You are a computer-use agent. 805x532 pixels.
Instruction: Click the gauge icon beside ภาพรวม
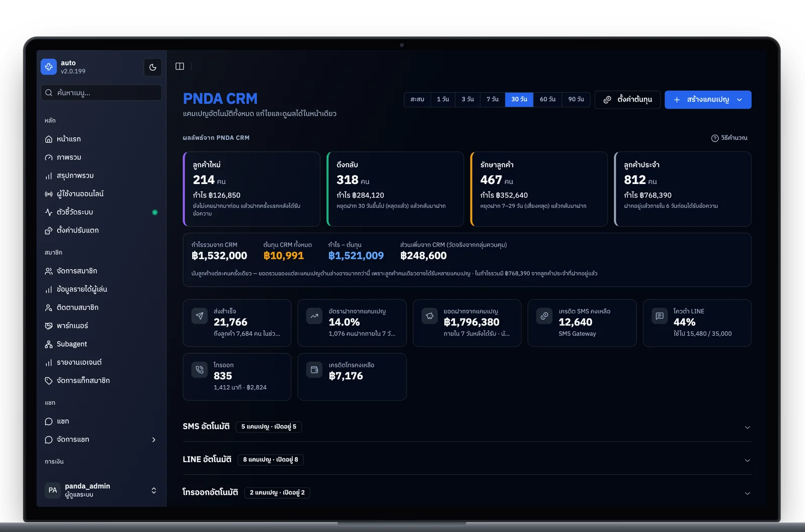click(49, 157)
